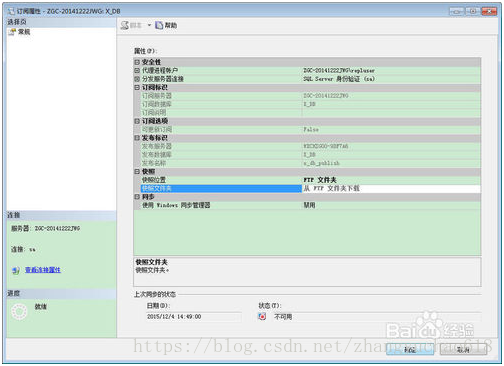This screenshot has height=366, width=504.
Task: Click the SQL Server 身份验证 (sa) value
Action: 391,79
